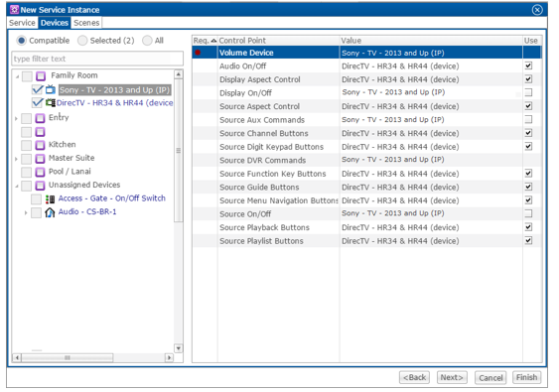The width and height of the screenshot is (559, 392).
Task: Click the Cancel button
Action: click(490, 378)
